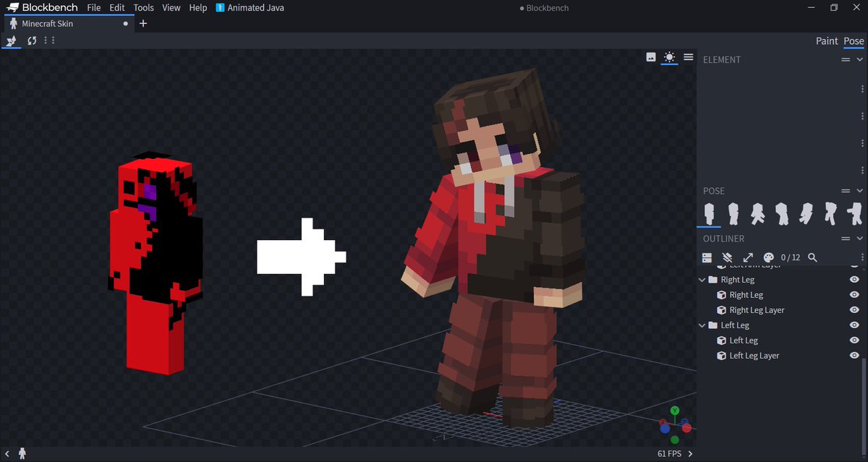Click the palette icon in Outliner toolbar
The height and width of the screenshot is (462, 868).
[769, 257]
